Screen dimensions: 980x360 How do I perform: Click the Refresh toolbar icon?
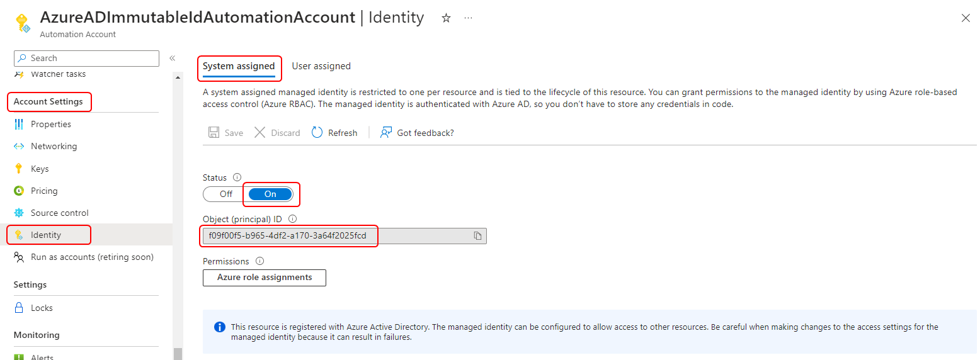click(317, 133)
